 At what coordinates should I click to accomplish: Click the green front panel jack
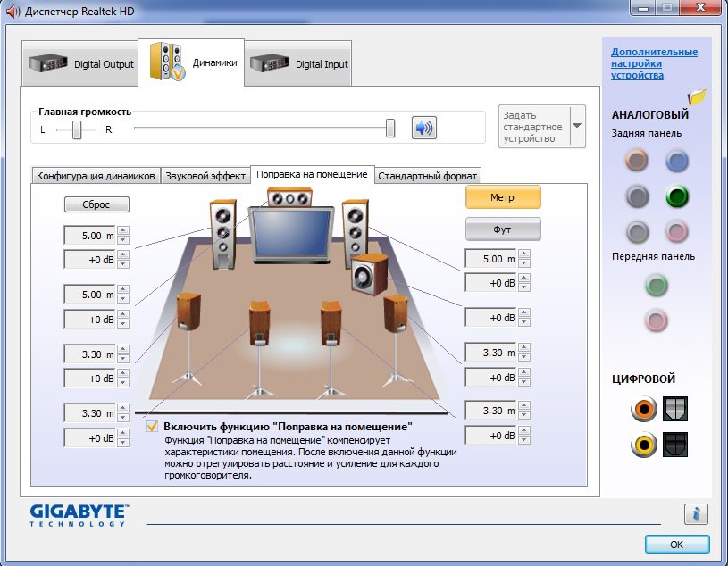coord(657,286)
